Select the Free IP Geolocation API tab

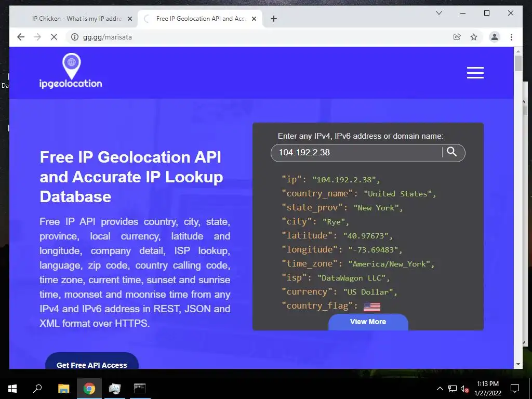(200, 19)
